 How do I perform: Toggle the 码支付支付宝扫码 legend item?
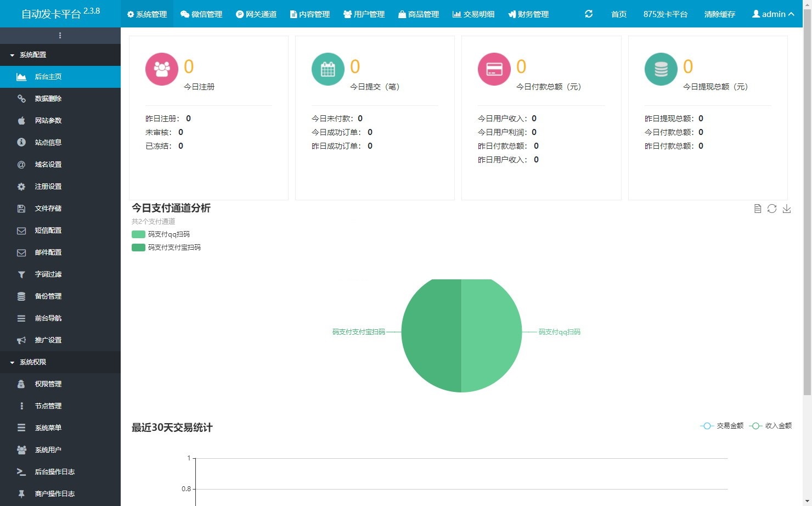166,248
